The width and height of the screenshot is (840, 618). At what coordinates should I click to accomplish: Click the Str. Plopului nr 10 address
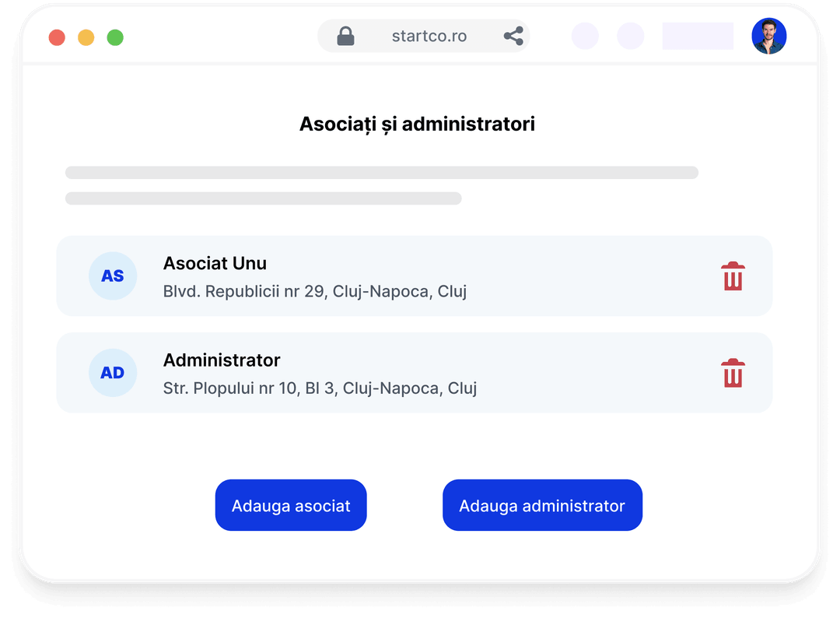click(x=320, y=388)
